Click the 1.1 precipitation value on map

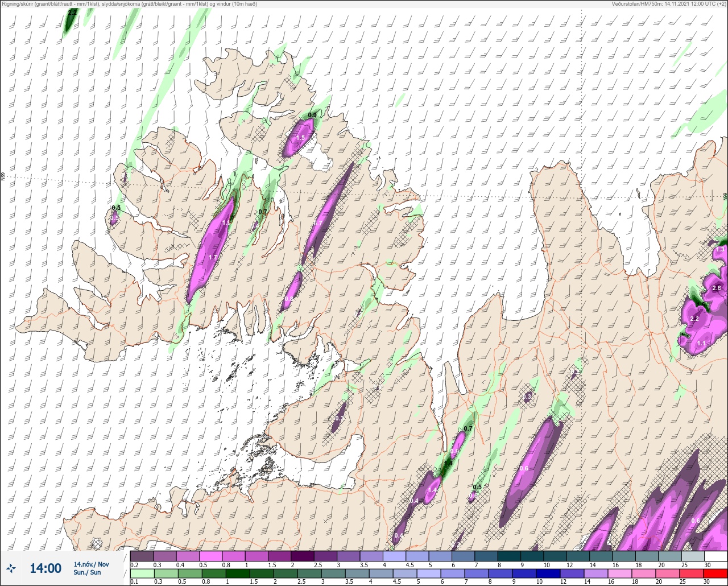point(701,344)
